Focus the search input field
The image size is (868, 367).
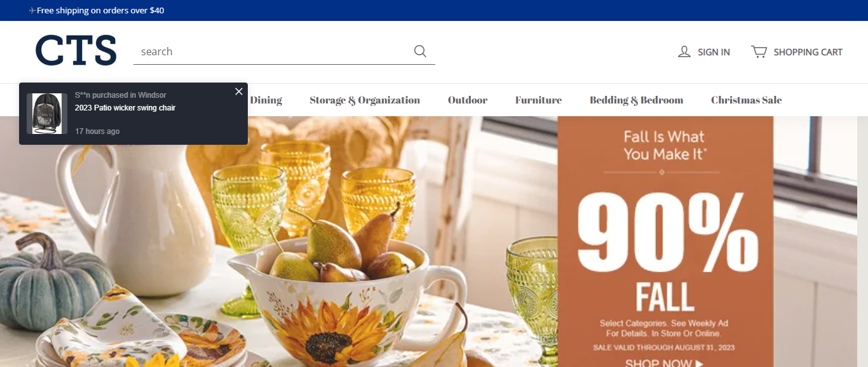(x=273, y=51)
